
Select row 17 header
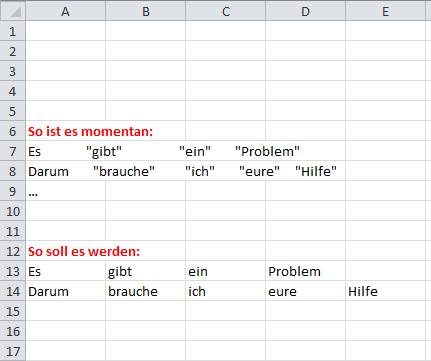13,351
